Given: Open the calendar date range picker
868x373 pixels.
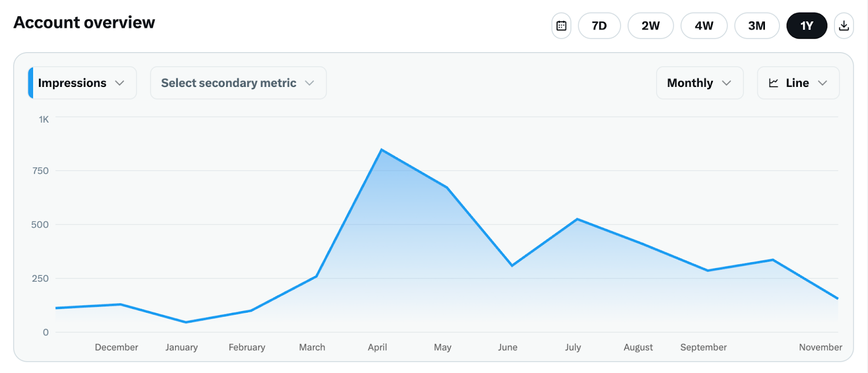Looking at the screenshot, I should pyautogui.click(x=561, y=26).
